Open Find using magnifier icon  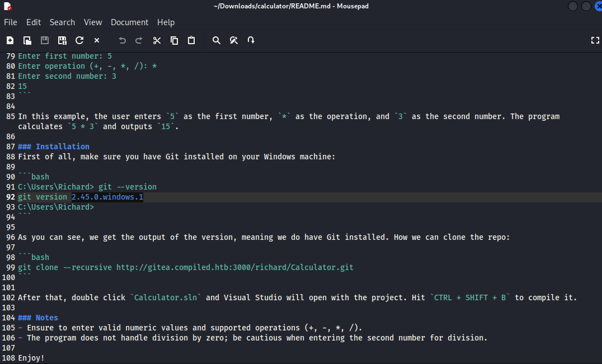tap(217, 40)
